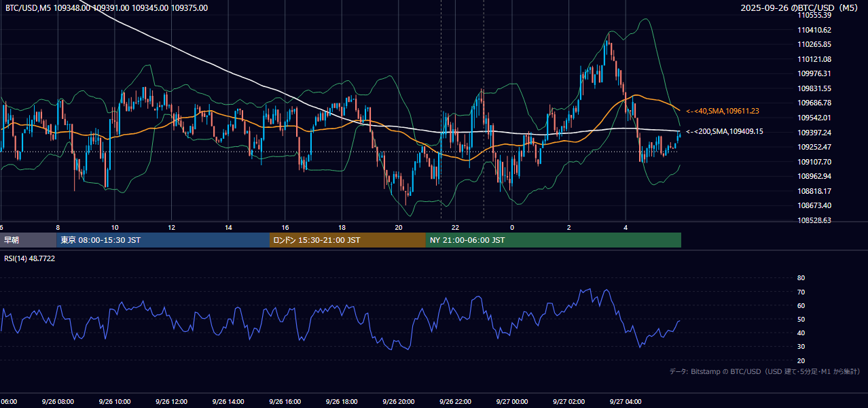Image resolution: width=868 pixels, height=408 pixels.
Task: Click price axis label 109107.70
Action: (x=814, y=162)
